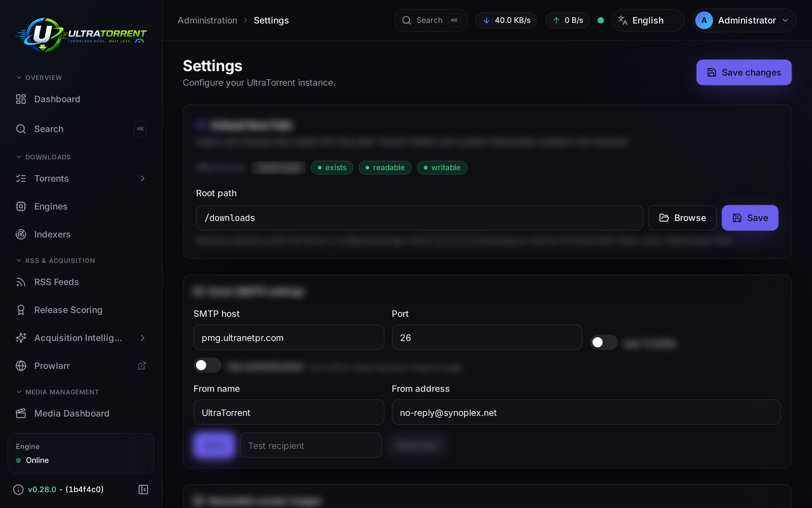Click the SMTP host field

click(x=289, y=337)
